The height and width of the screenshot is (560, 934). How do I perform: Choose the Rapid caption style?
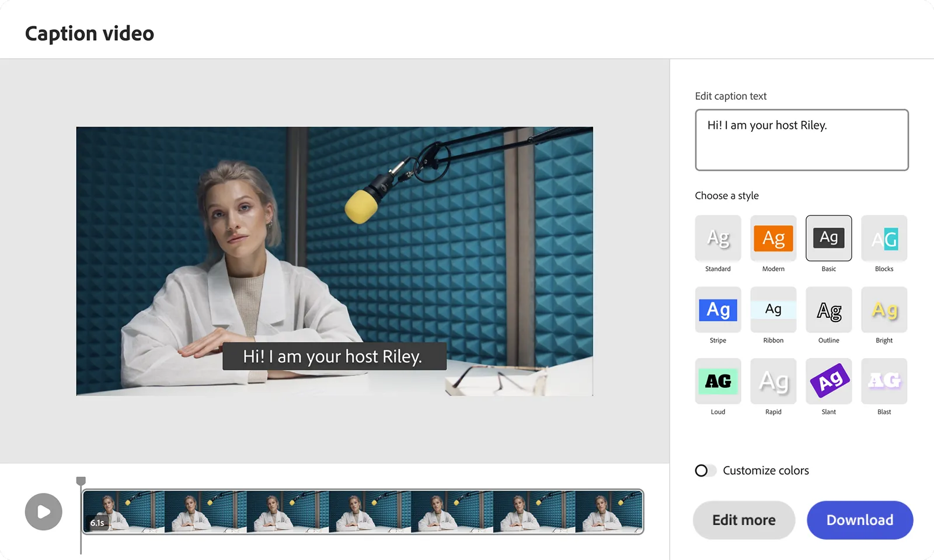773,381
